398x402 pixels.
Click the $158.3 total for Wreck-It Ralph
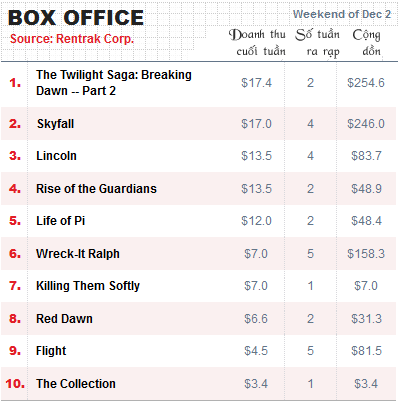click(366, 254)
